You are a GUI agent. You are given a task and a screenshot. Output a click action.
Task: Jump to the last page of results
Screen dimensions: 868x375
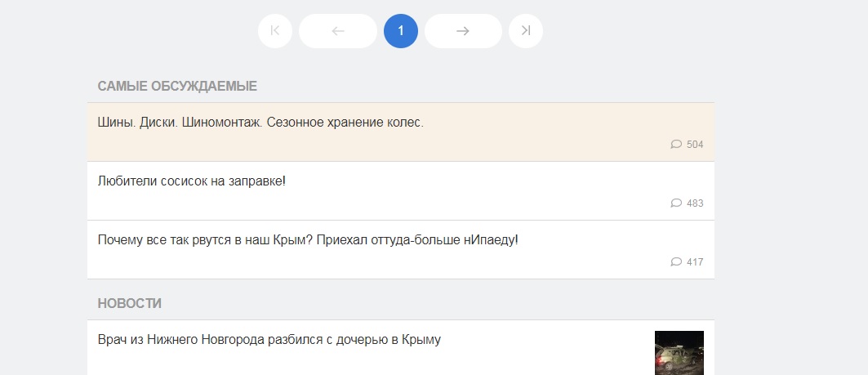point(526,31)
